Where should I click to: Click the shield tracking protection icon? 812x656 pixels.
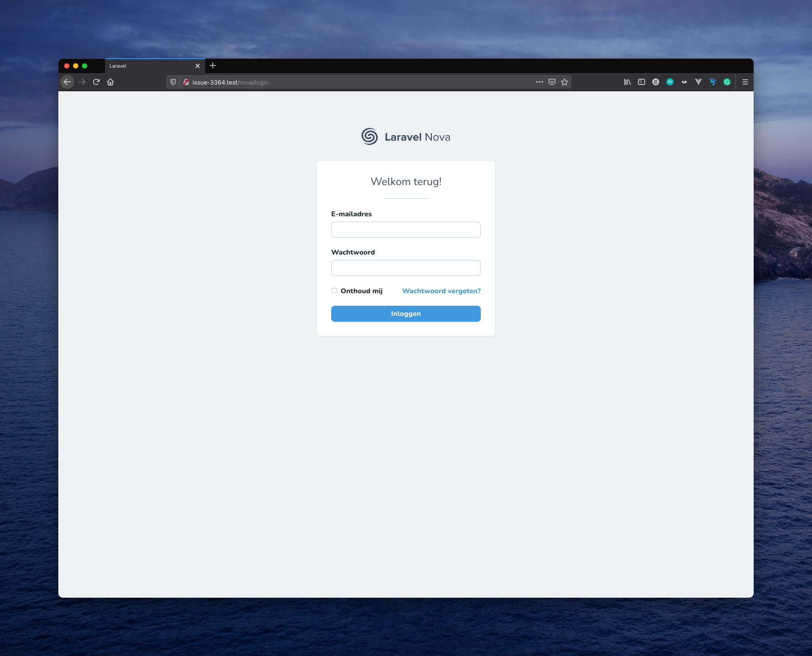pos(173,82)
